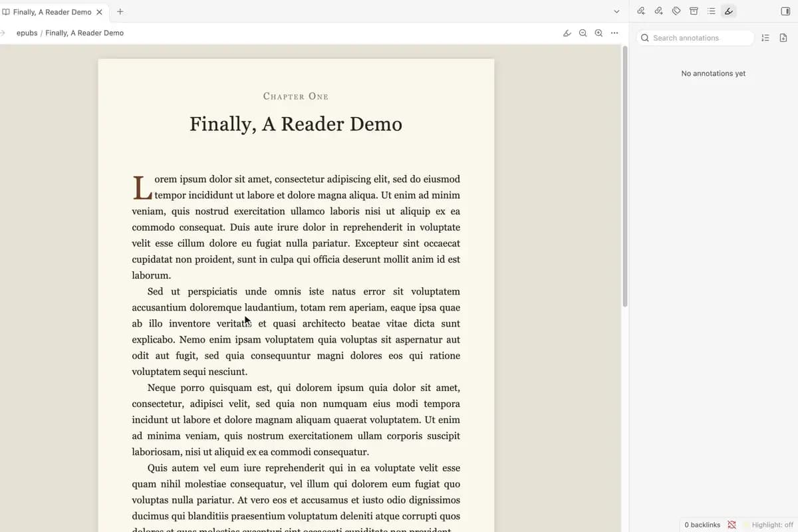This screenshot has width=798, height=532.
Task: Open the backlinks panel icon
Action: click(x=641, y=11)
